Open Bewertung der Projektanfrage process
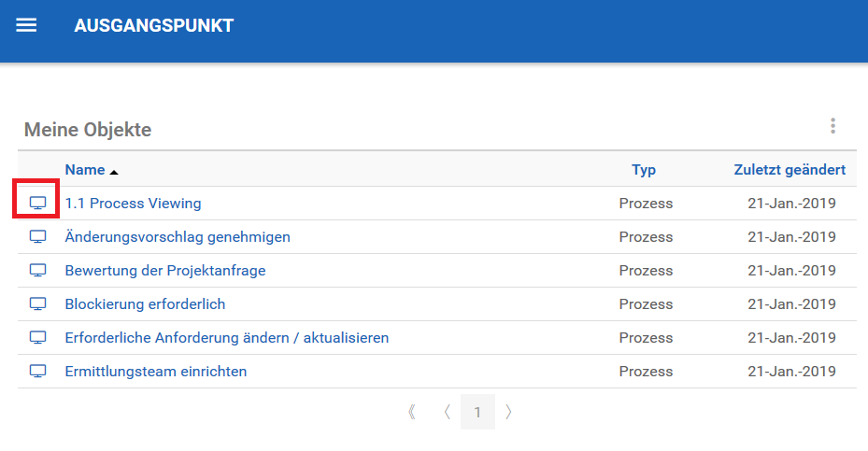This screenshot has height=451, width=868. coord(165,271)
